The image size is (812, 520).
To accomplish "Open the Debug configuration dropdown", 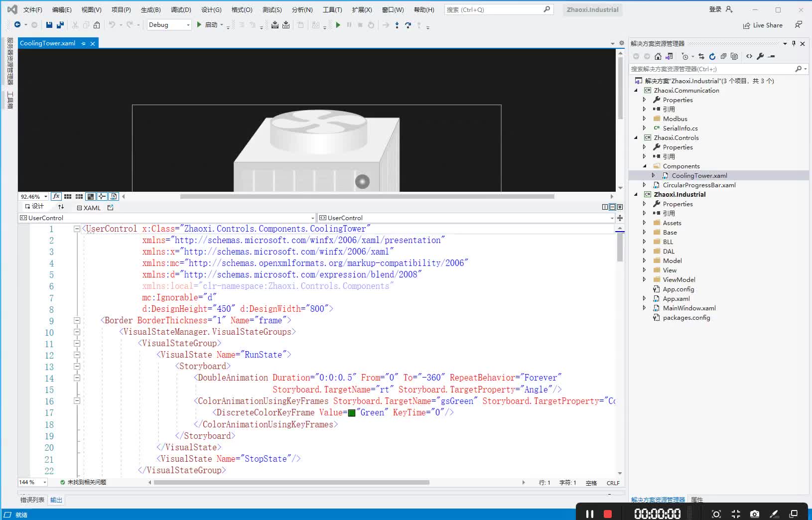I will [x=169, y=25].
